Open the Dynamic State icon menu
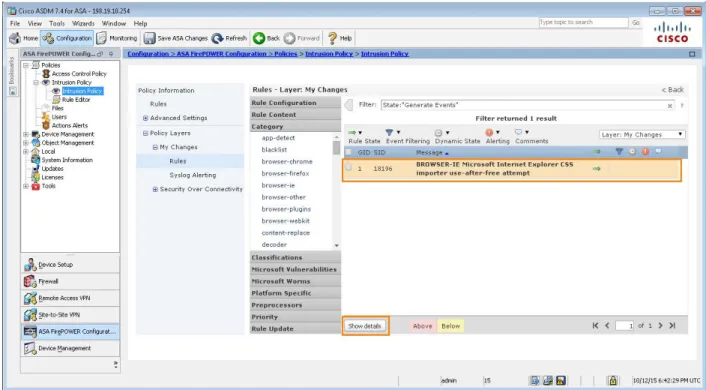706x390 pixels. tap(442, 132)
